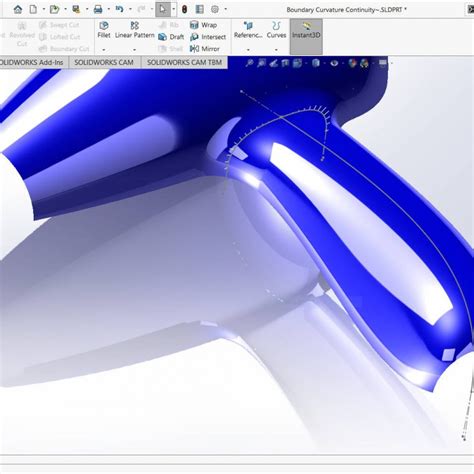Expand the Save dropdown arrow
The image size is (474, 474).
coord(87,9)
